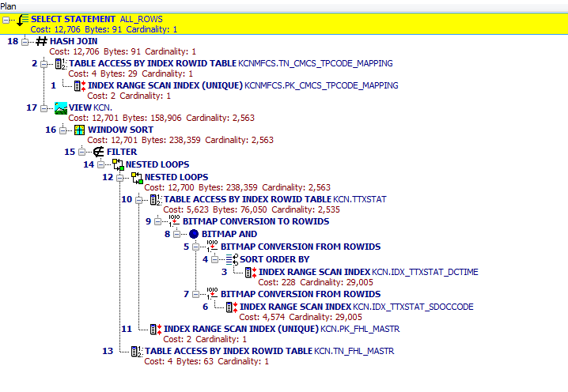Select the TN_CMCS_TPCODE_MAPPING table access step
This screenshot has height=392, width=568.
229,63
